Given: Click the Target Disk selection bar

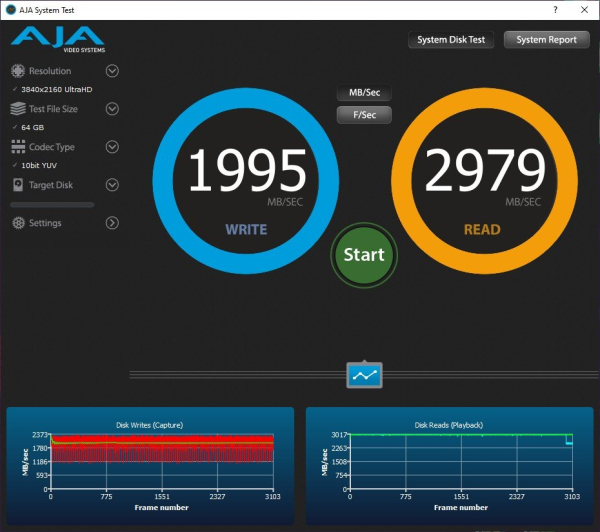Looking at the screenshot, I should tap(52, 205).
